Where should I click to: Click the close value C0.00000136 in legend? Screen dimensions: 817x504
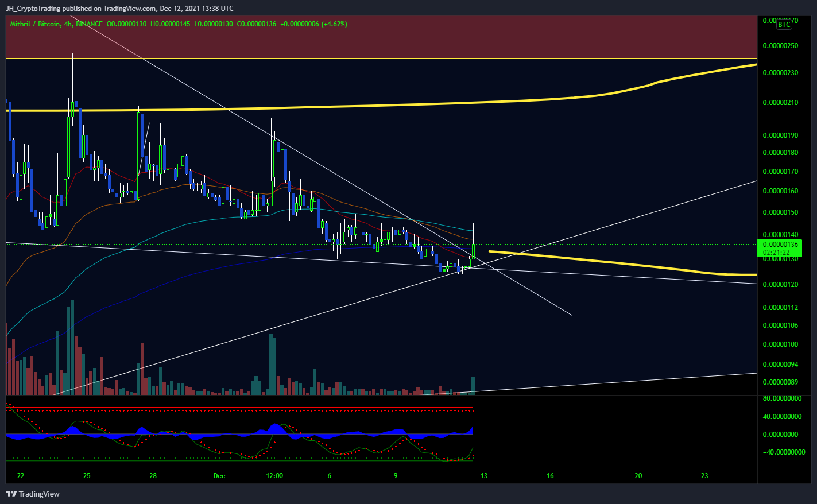click(x=257, y=24)
